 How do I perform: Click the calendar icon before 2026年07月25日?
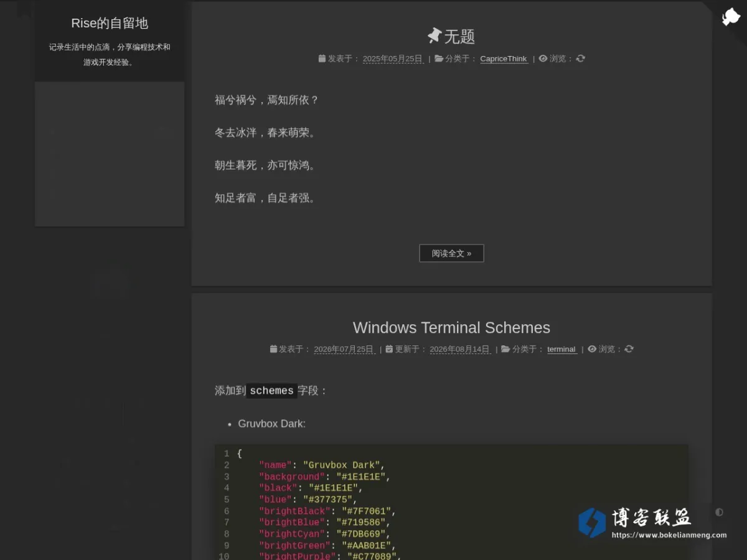pos(273,349)
